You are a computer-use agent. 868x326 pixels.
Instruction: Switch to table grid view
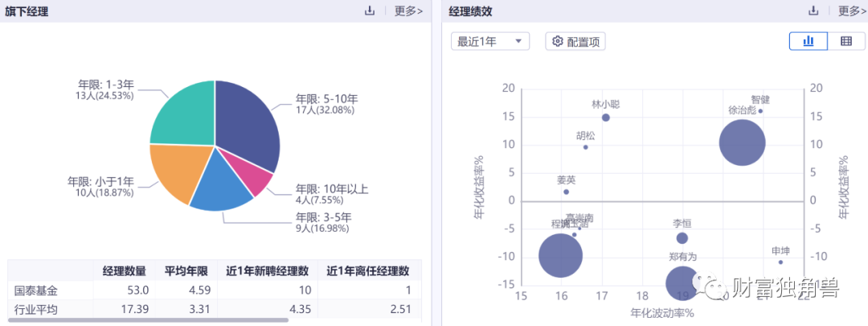(x=846, y=41)
